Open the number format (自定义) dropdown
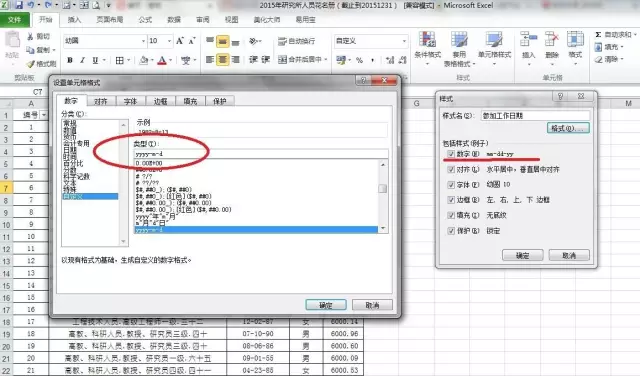Viewport: 640px width, 376px height. [x=404, y=41]
